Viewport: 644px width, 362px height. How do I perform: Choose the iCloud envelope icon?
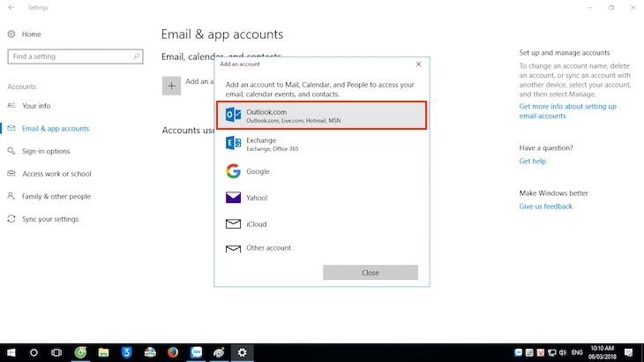point(233,224)
